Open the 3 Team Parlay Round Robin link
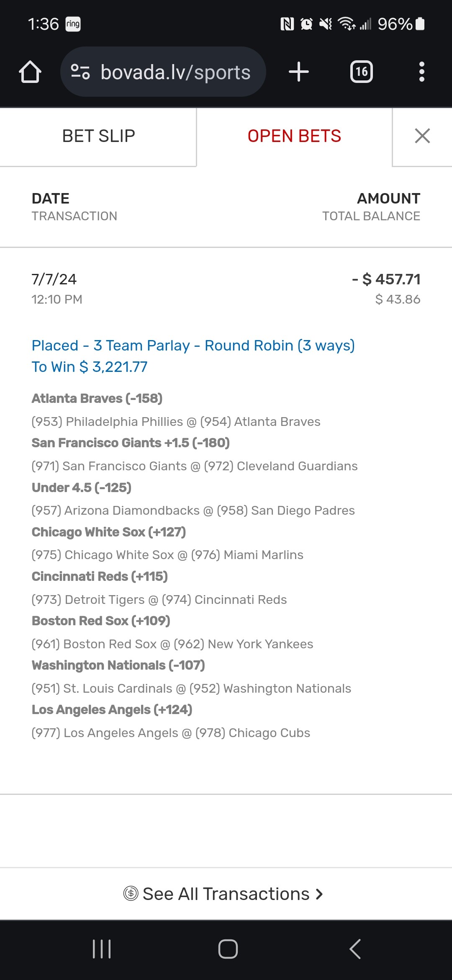This screenshot has width=452, height=980. point(193,346)
